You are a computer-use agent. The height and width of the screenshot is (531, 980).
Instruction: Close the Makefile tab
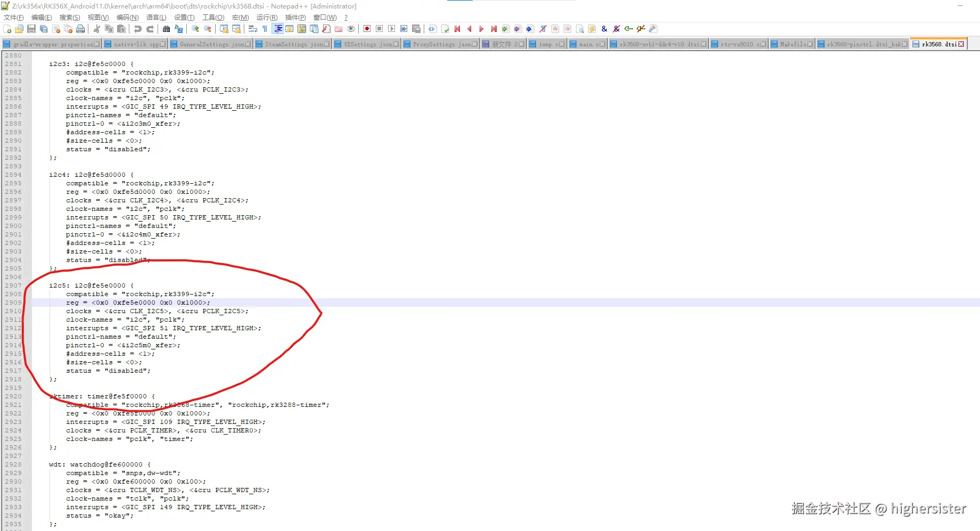pos(810,44)
